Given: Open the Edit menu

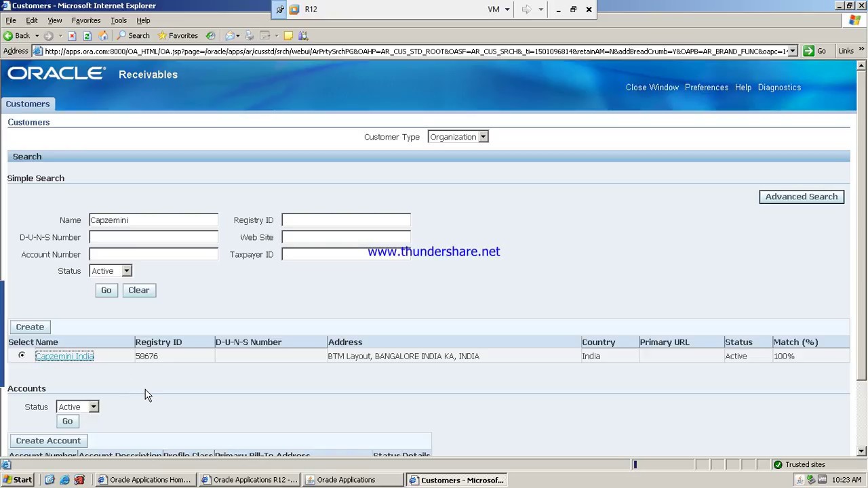Looking at the screenshot, I should pyautogui.click(x=32, y=20).
